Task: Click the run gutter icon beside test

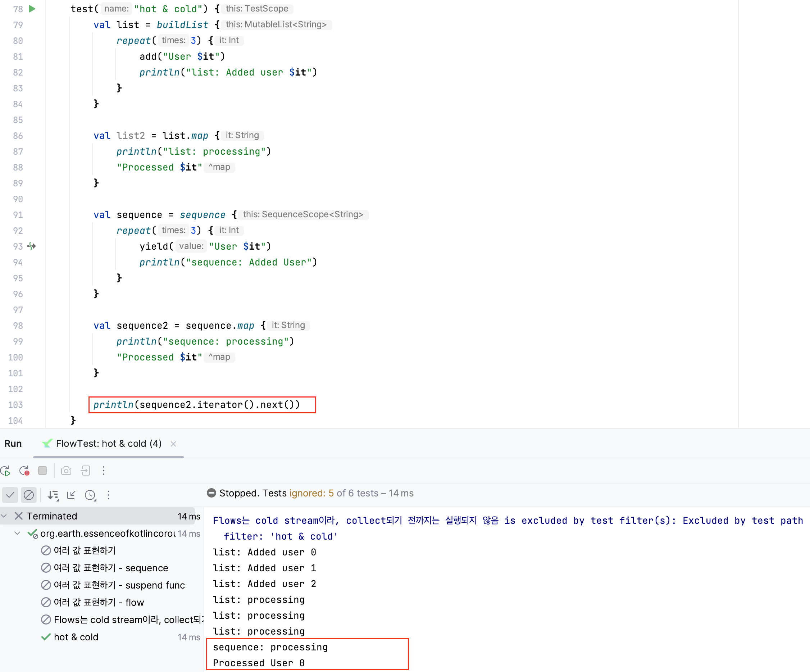Action: tap(32, 9)
